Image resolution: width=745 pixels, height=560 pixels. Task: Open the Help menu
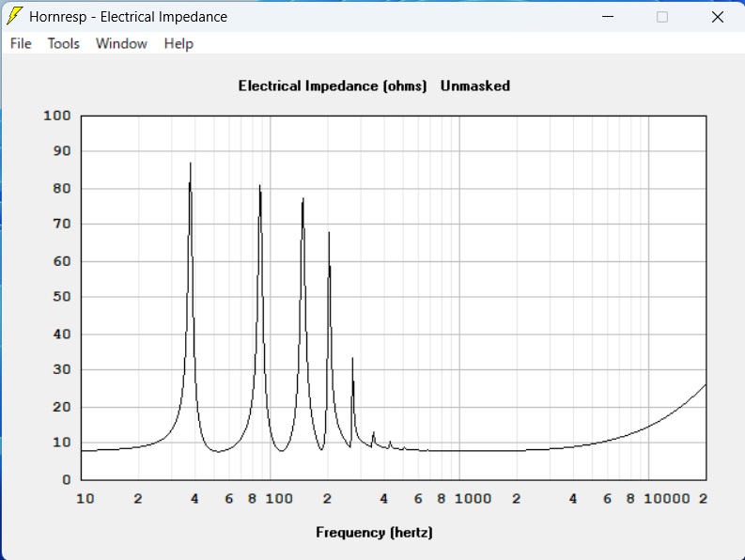click(x=178, y=43)
